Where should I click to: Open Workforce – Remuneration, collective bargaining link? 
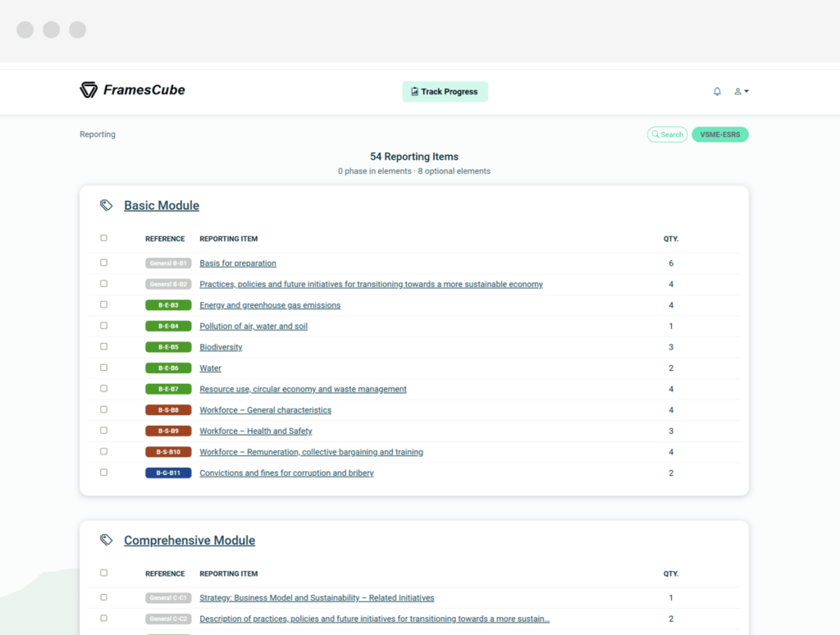(x=311, y=452)
